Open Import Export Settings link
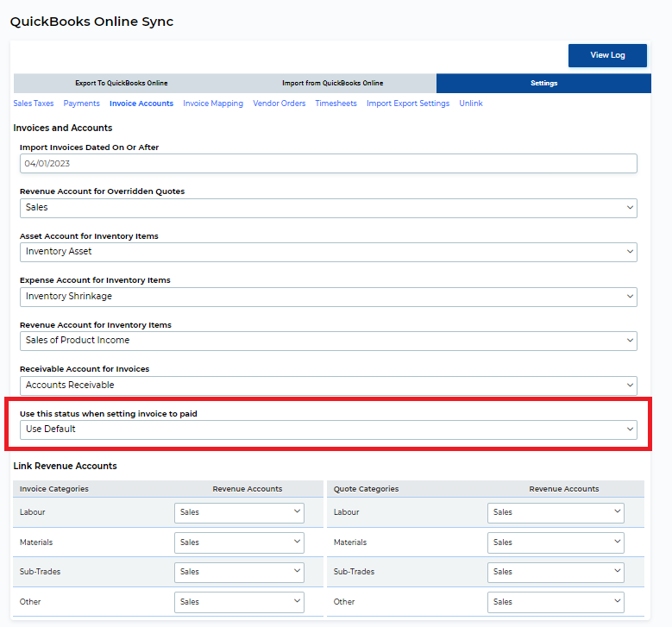Image resolution: width=672 pixels, height=627 pixels. click(x=408, y=103)
